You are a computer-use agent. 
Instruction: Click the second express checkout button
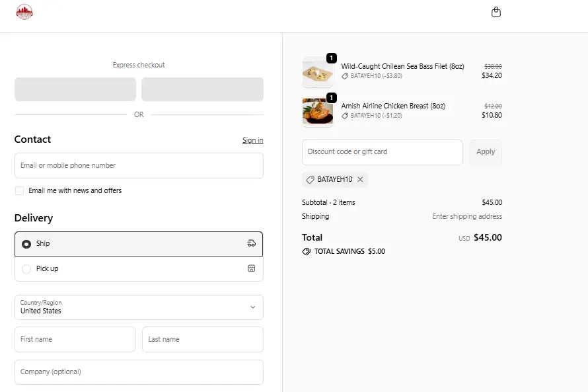point(202,89)
